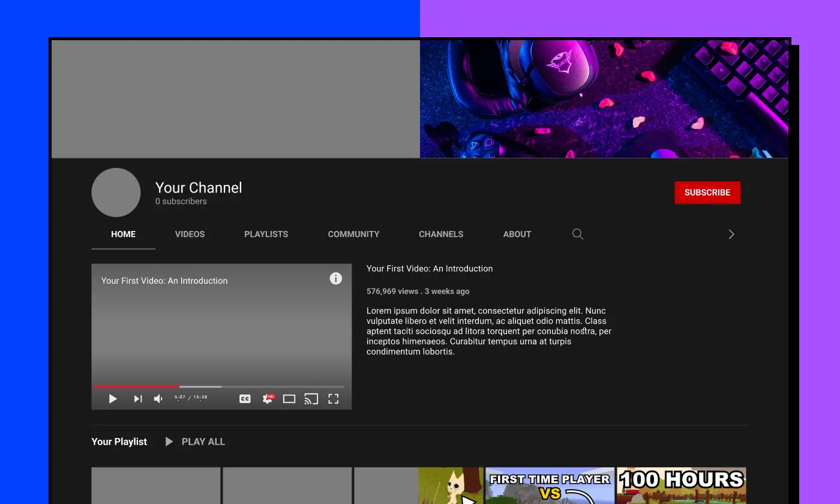Click the Play button on the video player
Image resolution: width=840 pixels, height=504 pixels.
(112, 398)
